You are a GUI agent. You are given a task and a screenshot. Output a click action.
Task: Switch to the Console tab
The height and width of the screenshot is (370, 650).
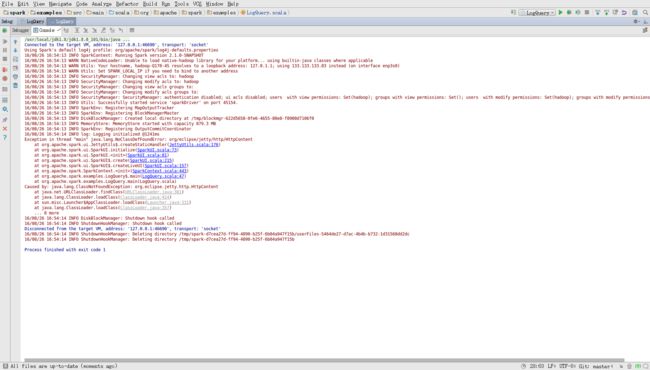click(x=46, y=30)
